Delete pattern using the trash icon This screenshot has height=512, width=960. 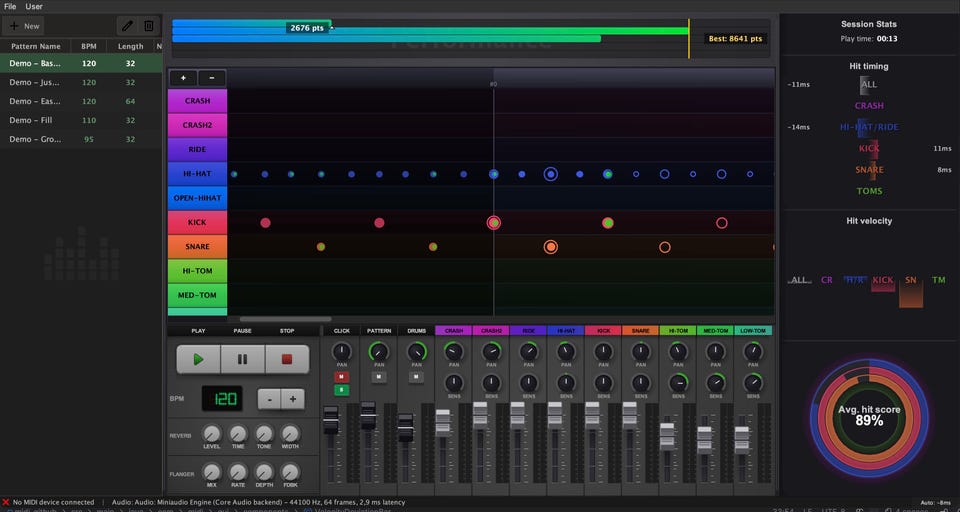[149, 26]
